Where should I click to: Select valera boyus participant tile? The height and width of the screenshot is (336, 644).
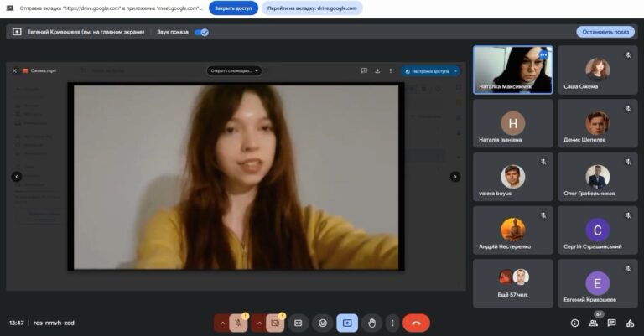click(x=513, y=177)
